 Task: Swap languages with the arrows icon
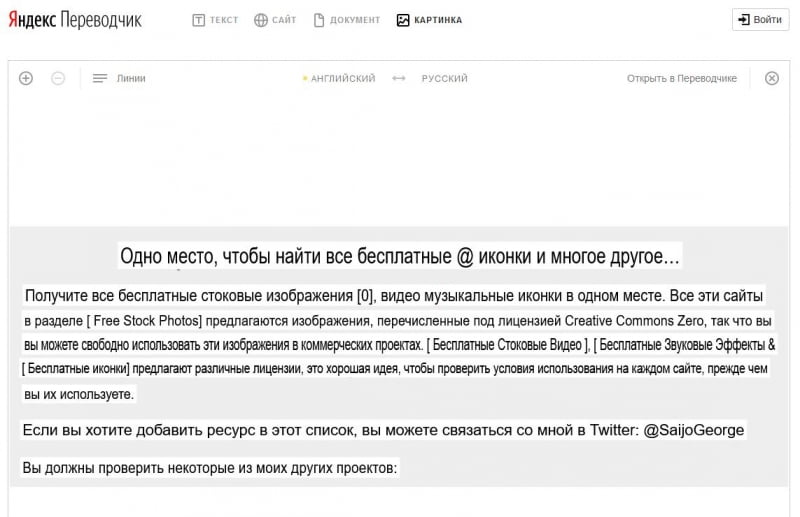(398, 78)
